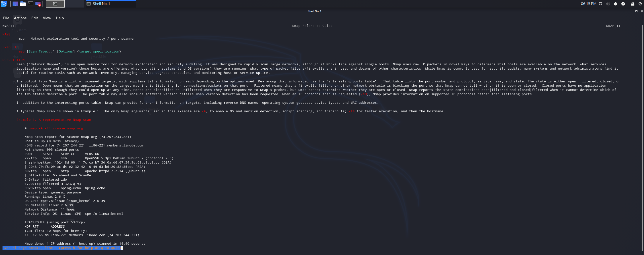Click the "80/tcp open http" row

tap(85, 171)
